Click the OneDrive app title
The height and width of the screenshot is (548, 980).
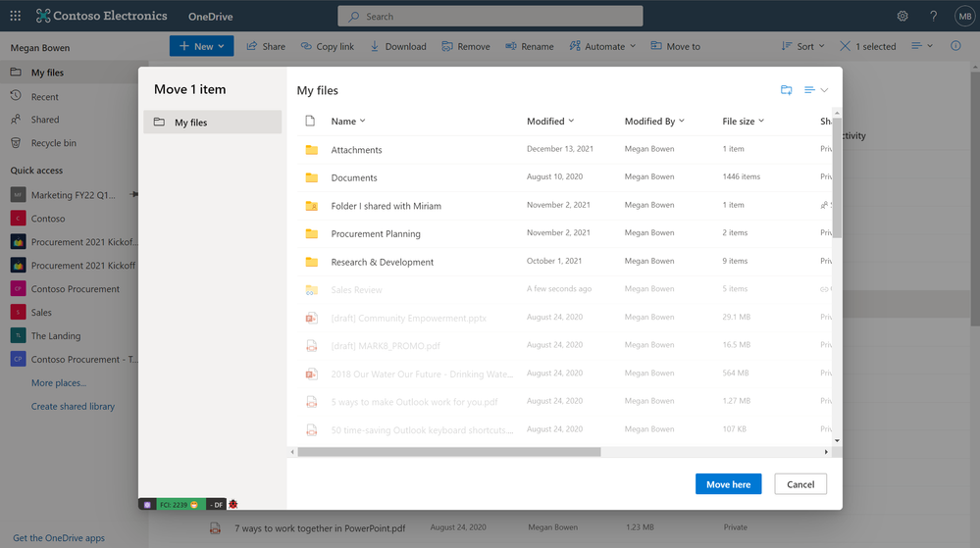pyautogui.click(x=211, y=17)
